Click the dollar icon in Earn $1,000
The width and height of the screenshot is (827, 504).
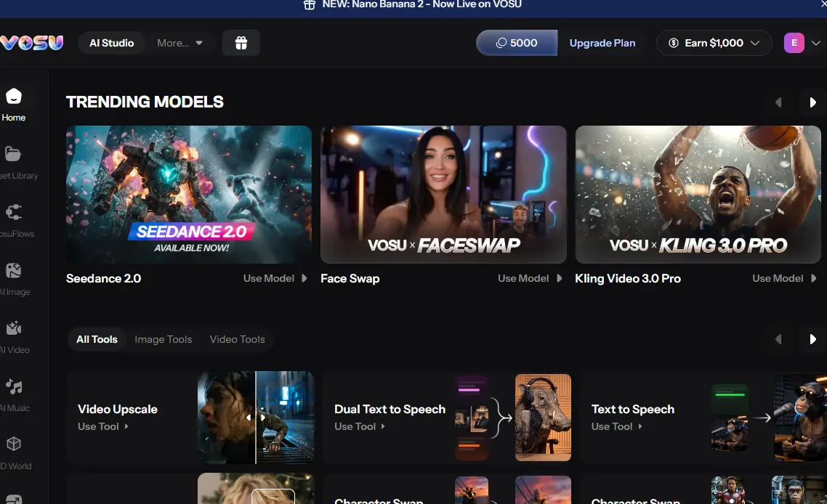coord(674,43)
